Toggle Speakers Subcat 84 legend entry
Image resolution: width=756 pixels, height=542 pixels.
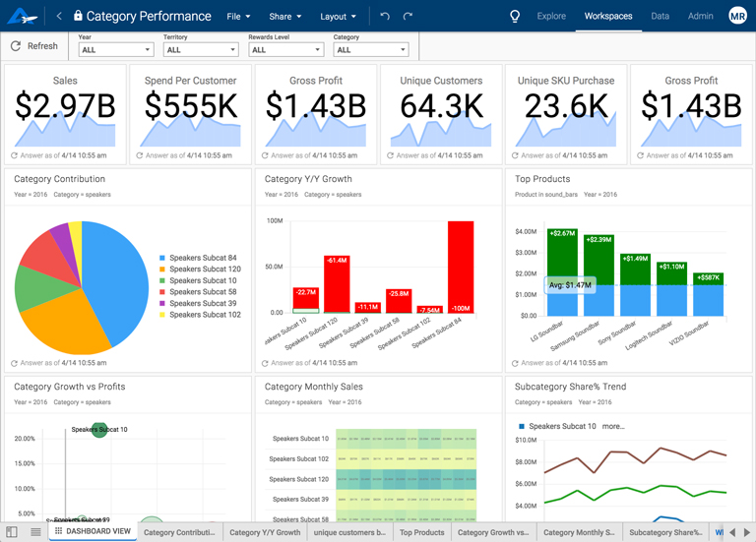point(198,258)
